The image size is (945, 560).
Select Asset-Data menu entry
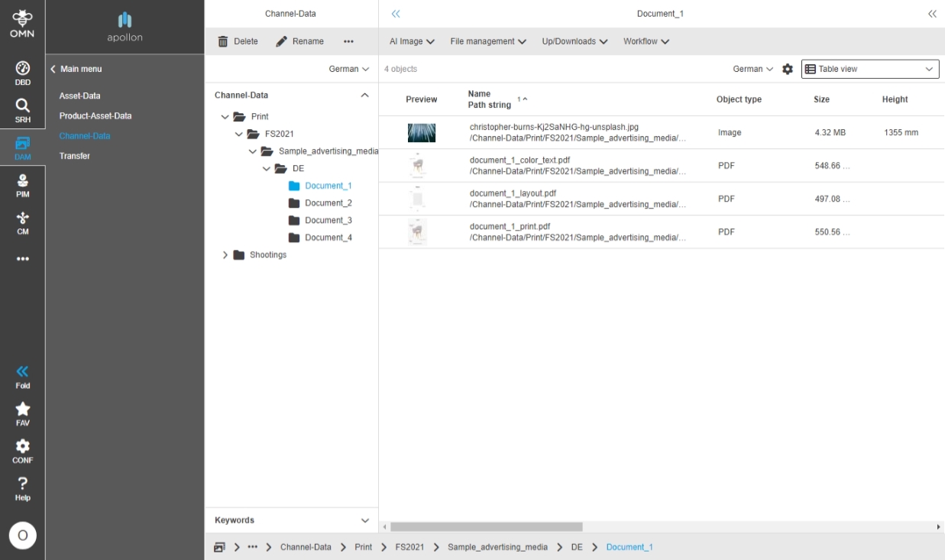pyautogui.click(x=80, y=96)
